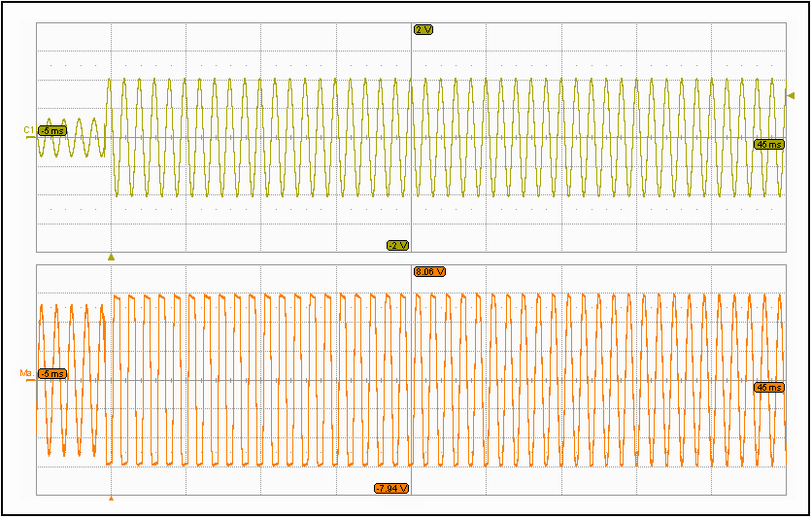Click the yellow trigger position triangle marker
The width and height of the screenshot is (812, 518).
[111, 258]
